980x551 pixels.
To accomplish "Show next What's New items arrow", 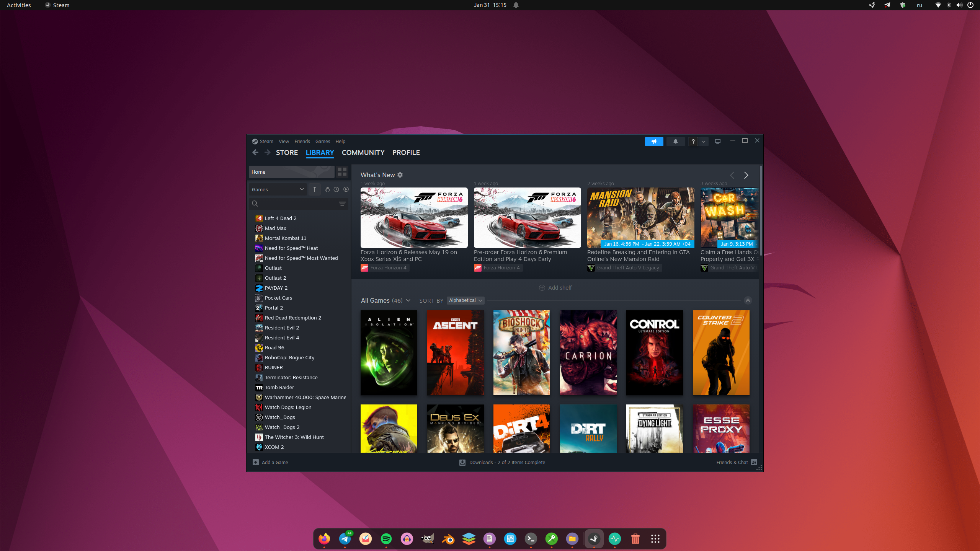I will (x=746, y=175).
